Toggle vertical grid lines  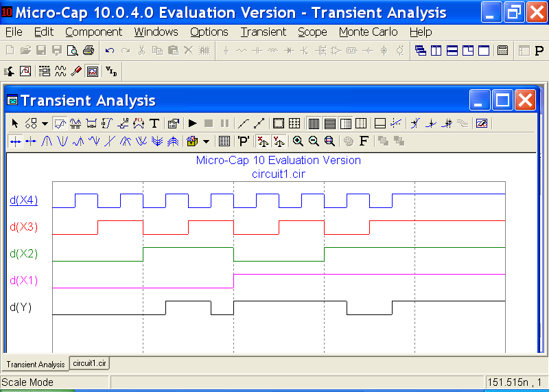point(314,124)
